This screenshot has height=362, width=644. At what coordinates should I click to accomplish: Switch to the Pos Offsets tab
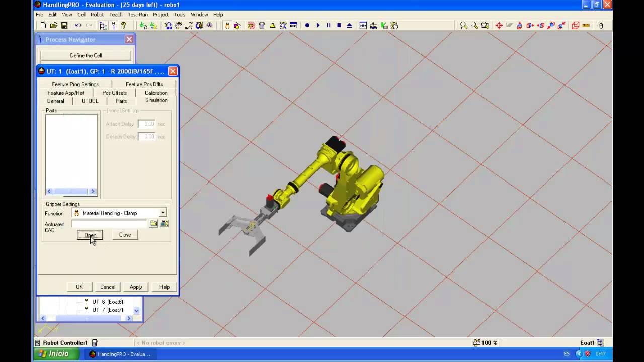(115, 93)
